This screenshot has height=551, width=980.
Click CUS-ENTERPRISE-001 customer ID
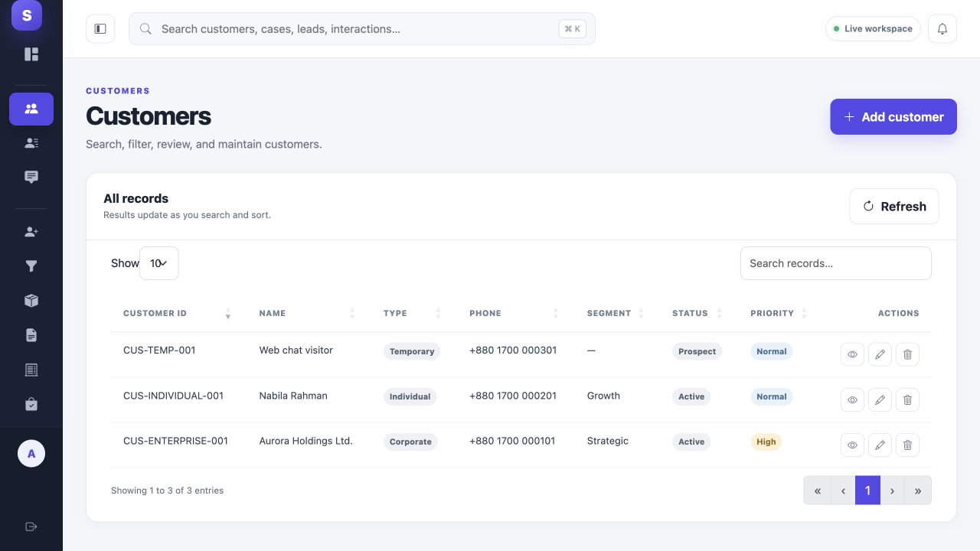(x=175, y=441)
